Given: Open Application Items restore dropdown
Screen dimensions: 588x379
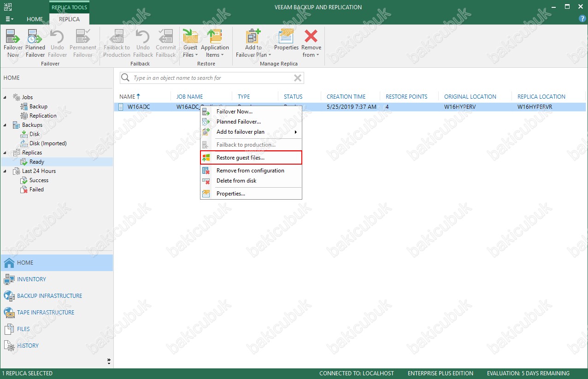Looking at the screenshot, I should coord(215,43).
